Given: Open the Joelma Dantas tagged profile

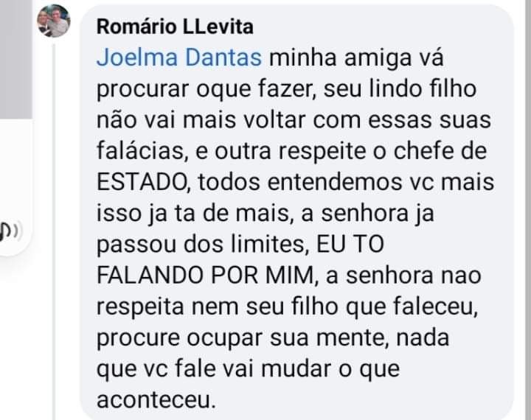Looking at the screenshot, I should click(178, 57).
